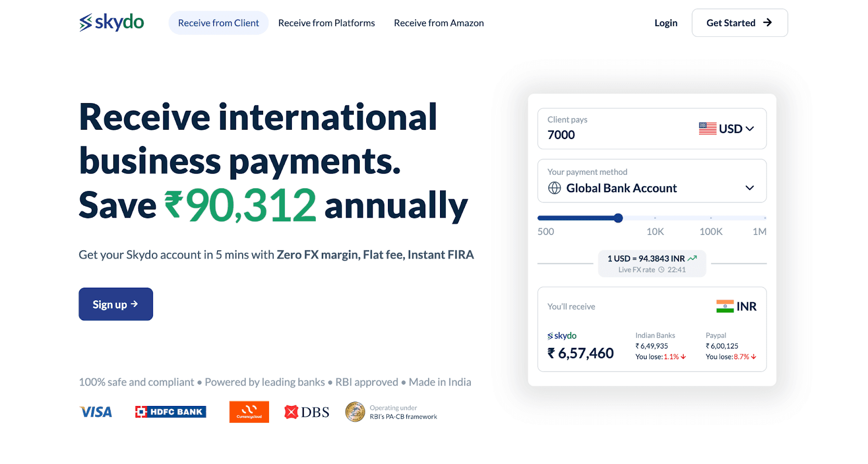Open the Receive from Amazon tab

439,23
